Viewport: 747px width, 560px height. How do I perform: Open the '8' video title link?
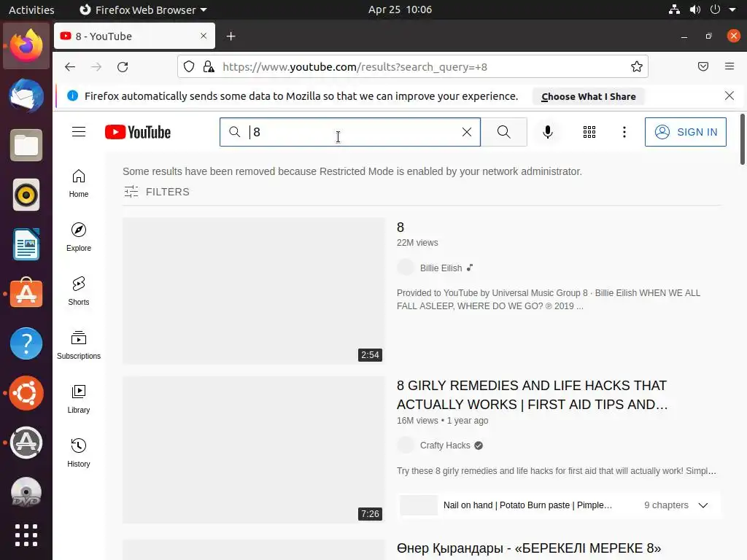point(400,227)
